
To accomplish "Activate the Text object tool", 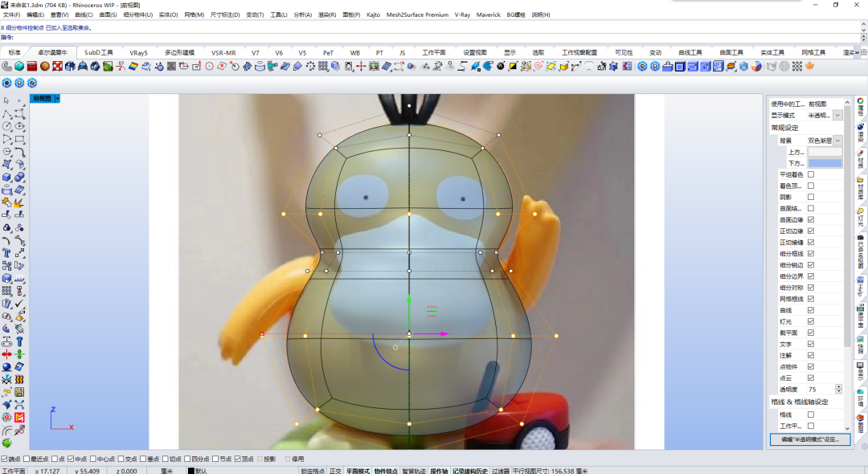I will [6, 253].
